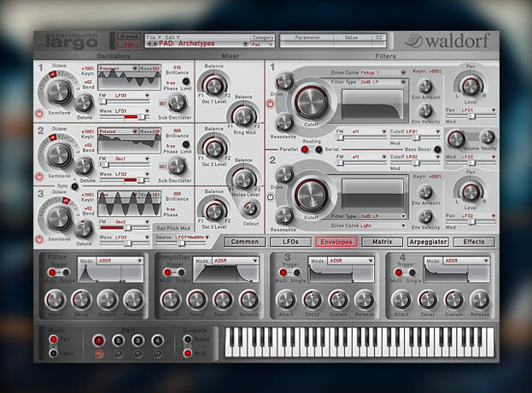Click Amplifier envelope Attack knob
532x393 pixels.
coord(170,300)
